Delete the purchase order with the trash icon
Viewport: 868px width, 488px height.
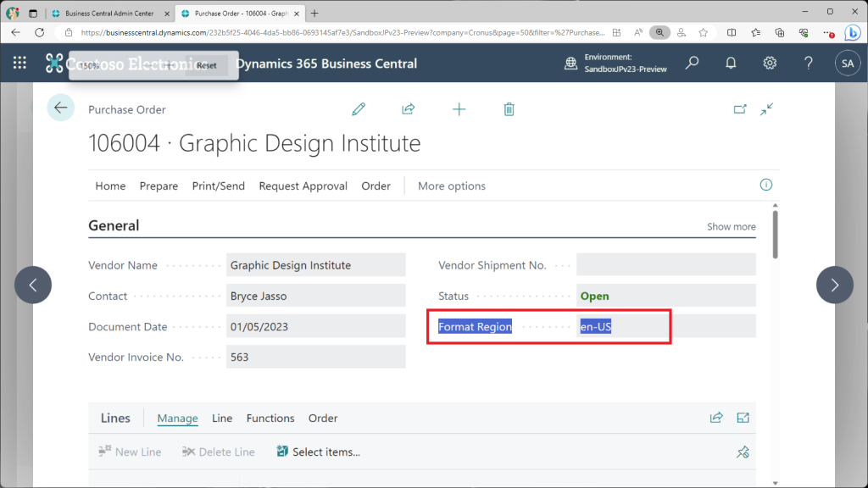509,109
